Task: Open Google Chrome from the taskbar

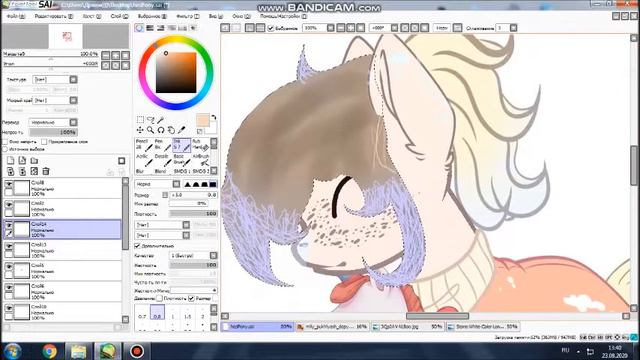Action: point(50,351)
